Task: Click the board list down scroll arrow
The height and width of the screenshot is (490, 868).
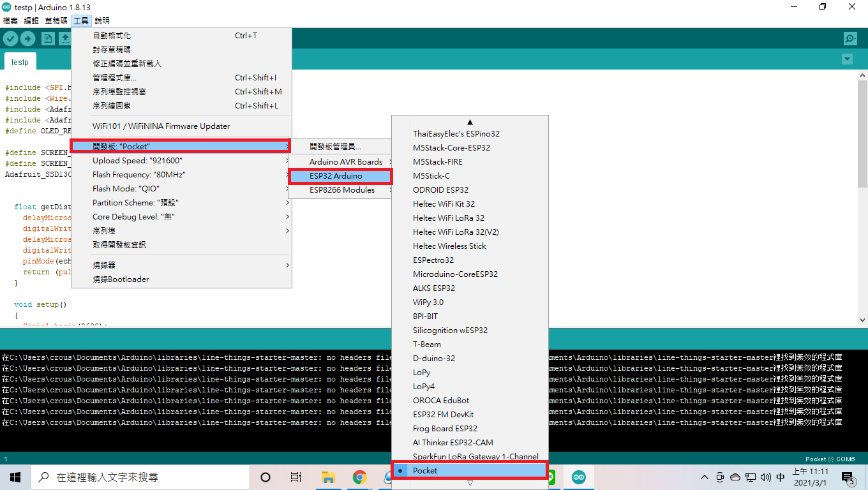Action: 470,484
